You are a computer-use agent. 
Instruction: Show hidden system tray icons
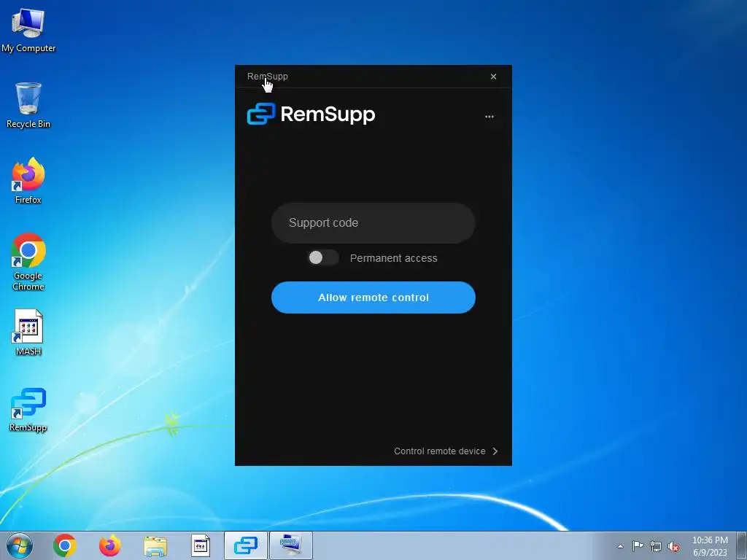(620, 546)
